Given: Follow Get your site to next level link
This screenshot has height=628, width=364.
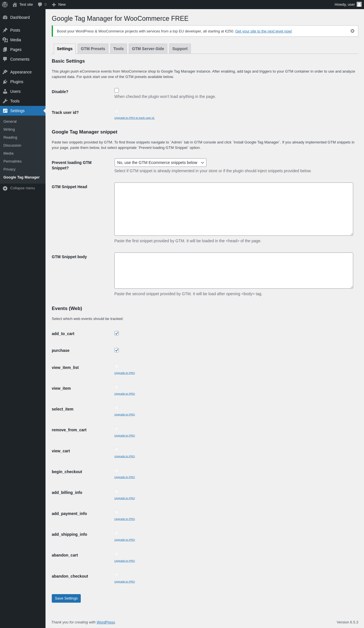Looking at the screenshot, I should [x=264, y=31].
